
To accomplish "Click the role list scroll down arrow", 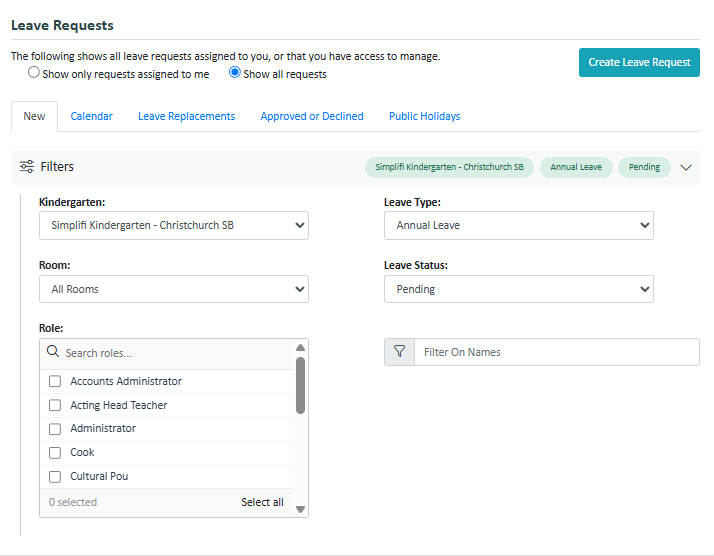I will click(300, 509).
